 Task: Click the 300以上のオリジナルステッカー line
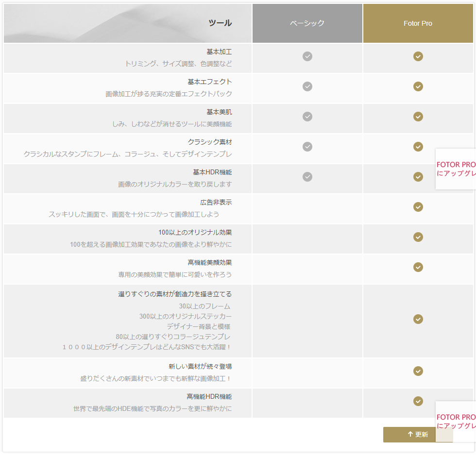[186, 316]
